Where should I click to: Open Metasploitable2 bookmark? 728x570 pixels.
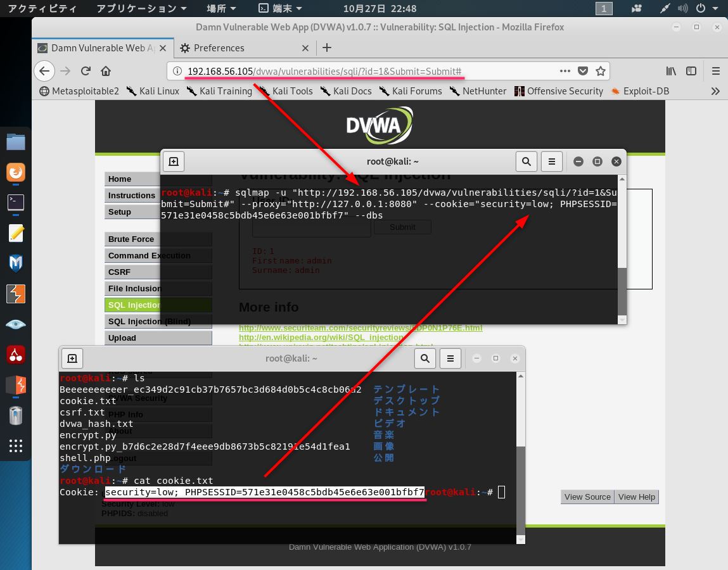pos(79,91)
